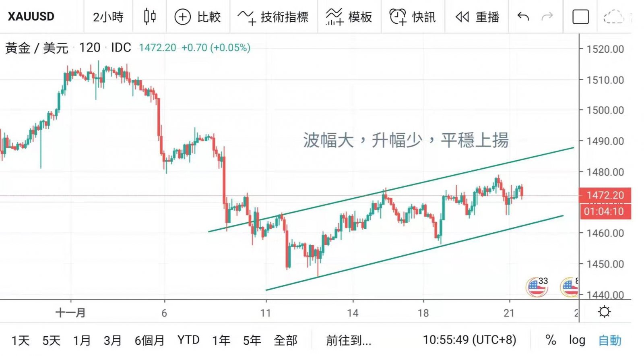
Task: Click the candlestick chart style icon
Action: coord(150,17)
